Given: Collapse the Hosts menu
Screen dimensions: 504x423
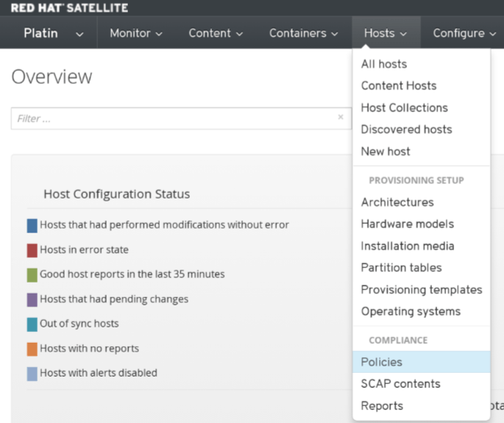Looking at the screenshot, I should click(x=386, y=33).
